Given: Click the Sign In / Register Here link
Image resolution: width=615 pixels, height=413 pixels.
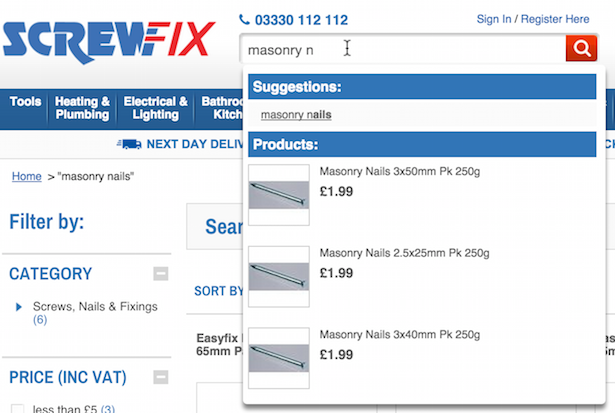Looking at the screenshot, I should [533, 19].
